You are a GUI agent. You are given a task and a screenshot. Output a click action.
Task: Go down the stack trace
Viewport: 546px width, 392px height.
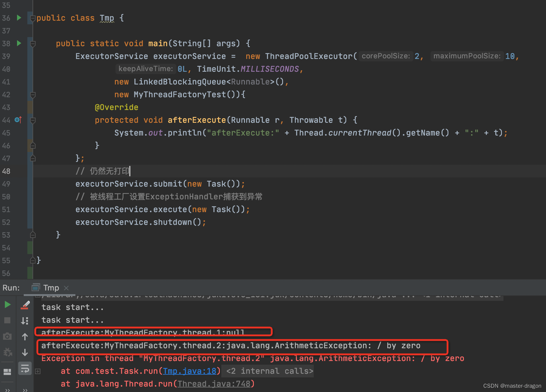click(25, 352)
